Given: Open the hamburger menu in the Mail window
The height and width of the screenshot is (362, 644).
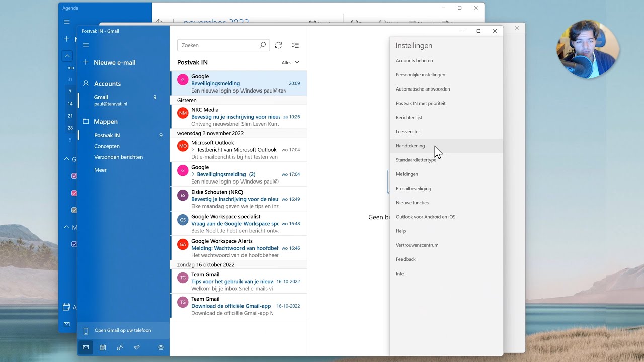Looking at the screenshot, I should (86, 45).
